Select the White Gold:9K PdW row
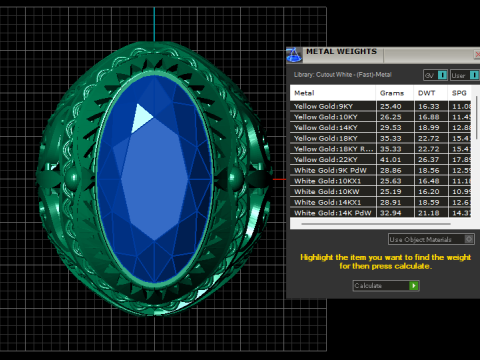 click(381, 170)
